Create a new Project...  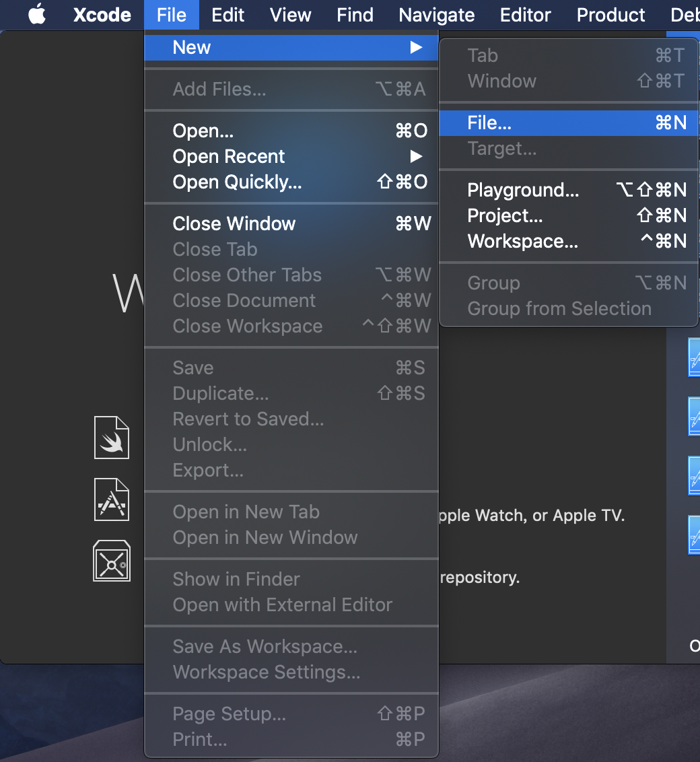click(569, 216)
